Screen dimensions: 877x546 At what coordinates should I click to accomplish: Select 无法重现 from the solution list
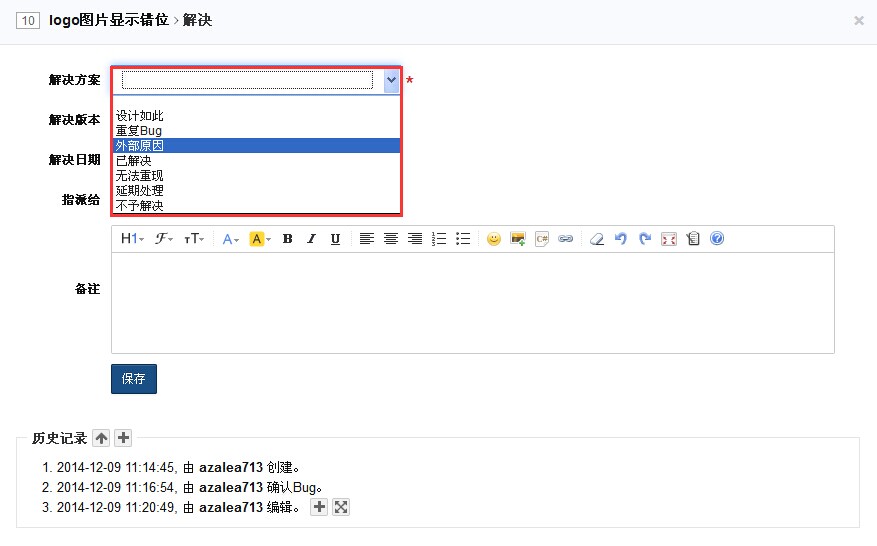click(x=257, y=176)
